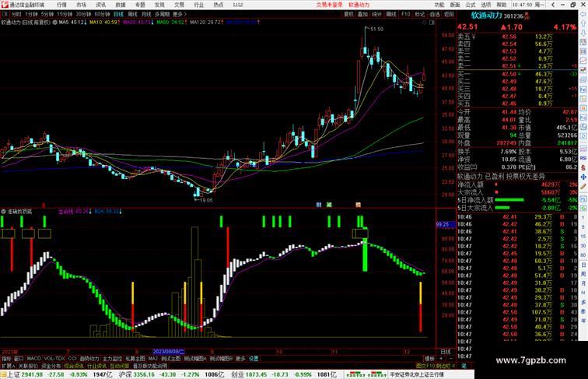
Task: Click the 画线 toolbar button
Action: (x=391, y=14)
